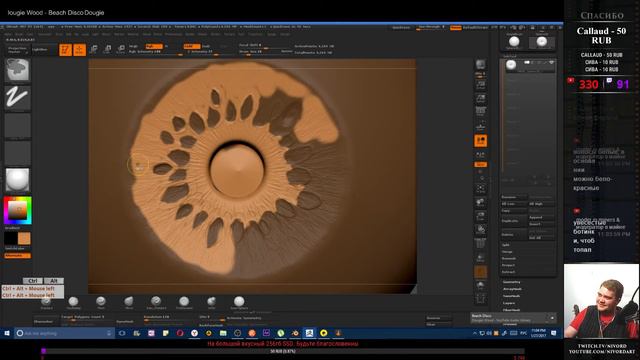
Task: Pick a color in the color picker square
Action: click(18, 210)
